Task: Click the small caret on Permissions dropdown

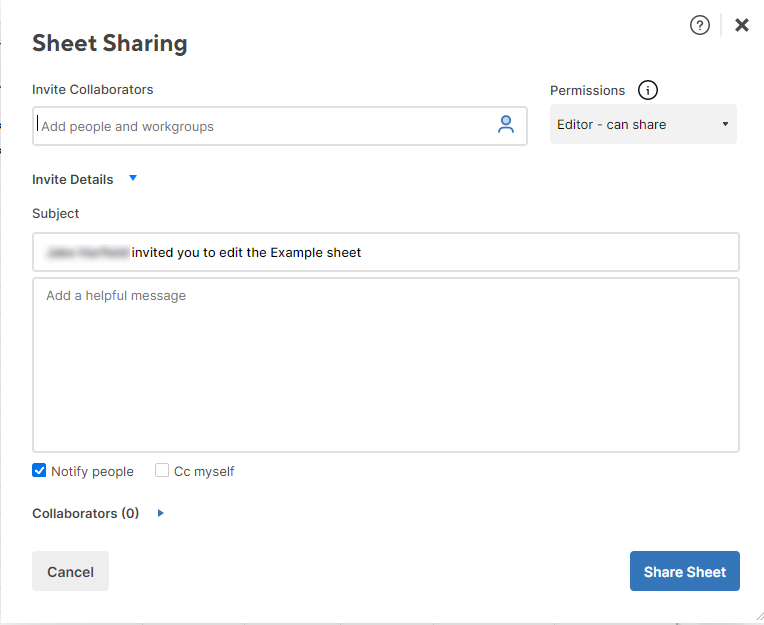Action: coord(725,125)
